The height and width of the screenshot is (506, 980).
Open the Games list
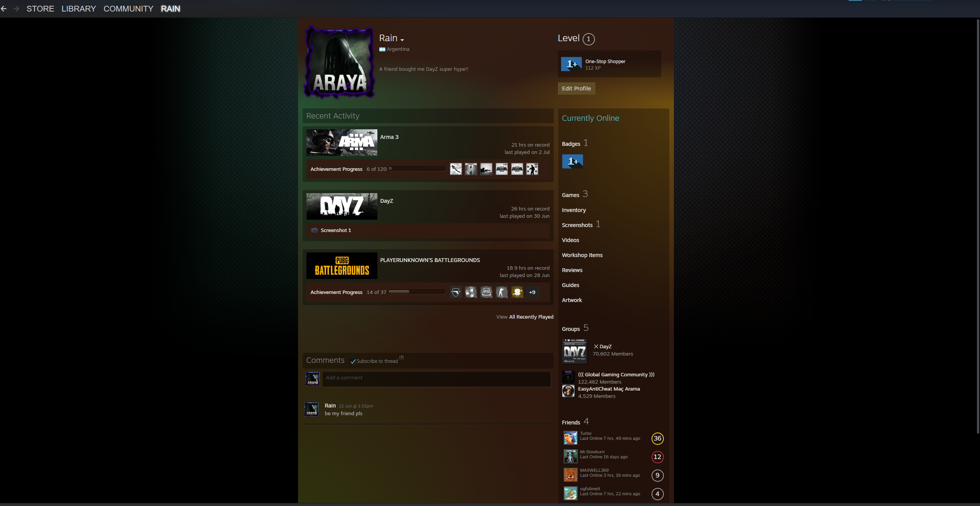tap(570, 195)
